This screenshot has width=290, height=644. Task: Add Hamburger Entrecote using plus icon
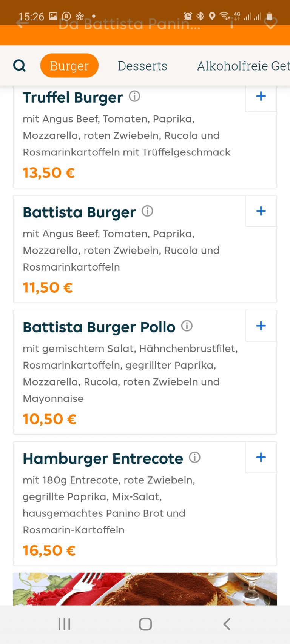coord(261,457)
